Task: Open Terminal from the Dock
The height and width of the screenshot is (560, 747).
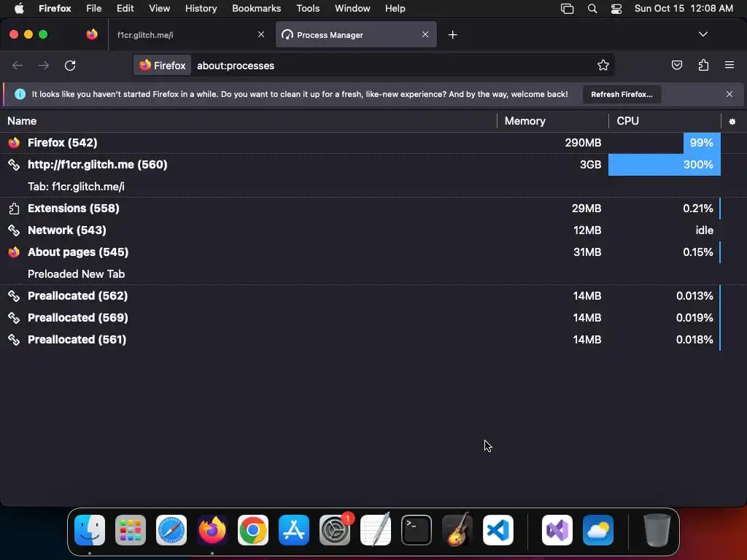Action: click(417, 530)
